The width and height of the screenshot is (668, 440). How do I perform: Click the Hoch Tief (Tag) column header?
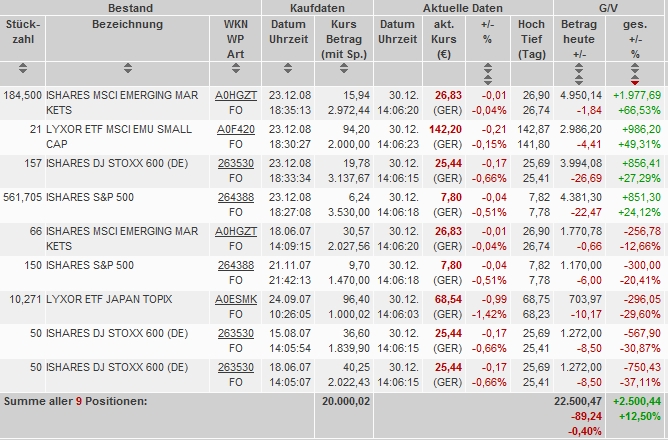[x=532, y=38]
